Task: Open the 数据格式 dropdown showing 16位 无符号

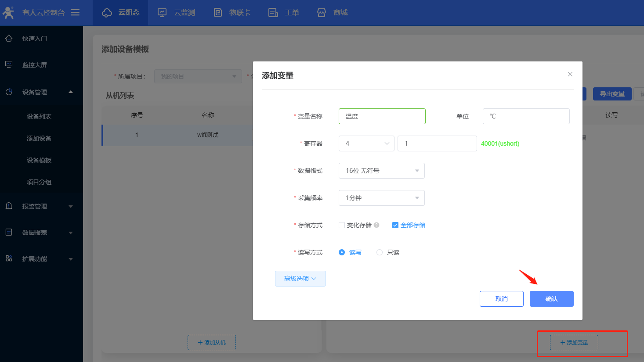Action: click(x=381, y=171)
